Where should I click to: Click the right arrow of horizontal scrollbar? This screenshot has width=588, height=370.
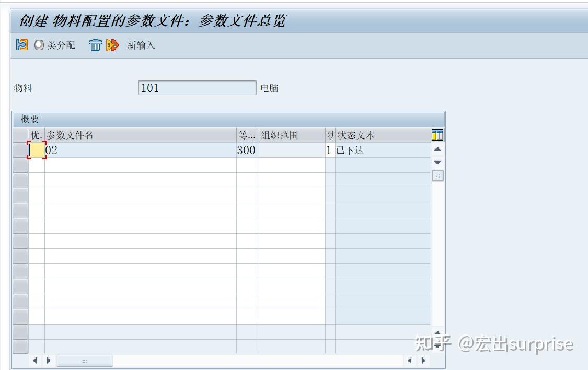click(49, 361)
